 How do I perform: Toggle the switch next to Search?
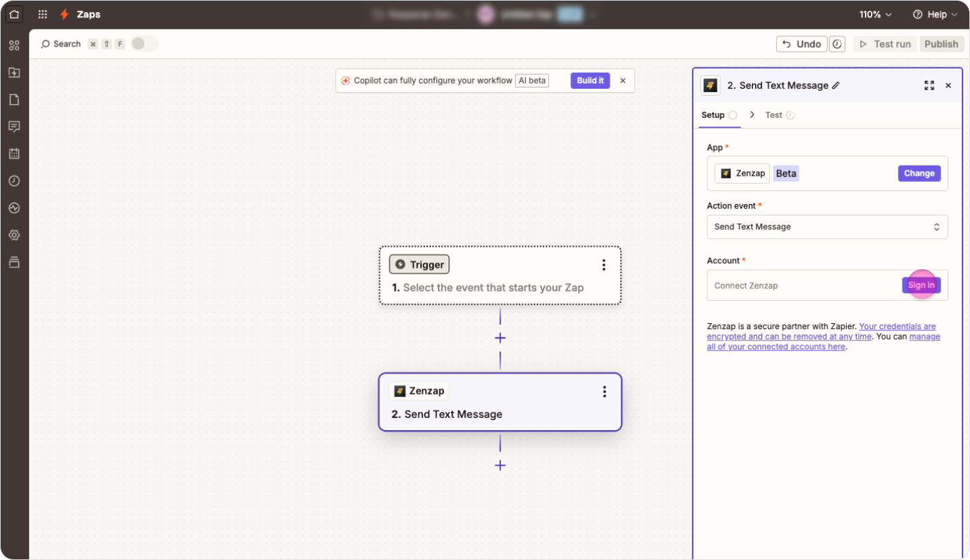pos(143,44)
